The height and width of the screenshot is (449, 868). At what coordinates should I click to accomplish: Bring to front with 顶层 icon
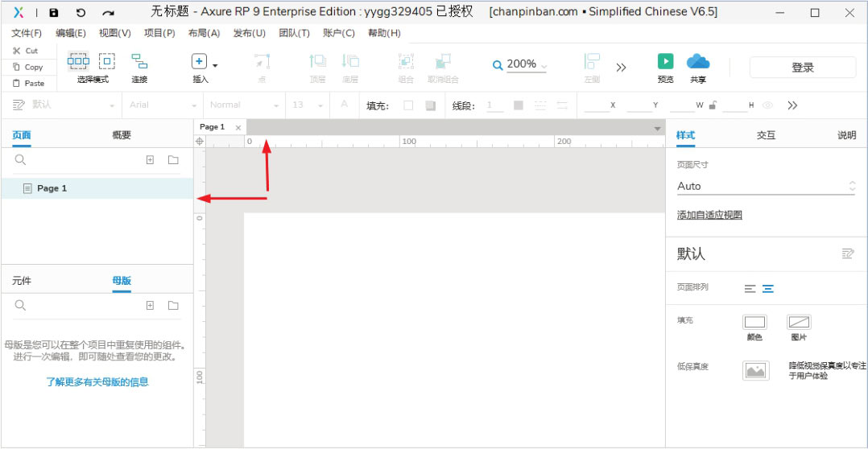coord(317,61)
